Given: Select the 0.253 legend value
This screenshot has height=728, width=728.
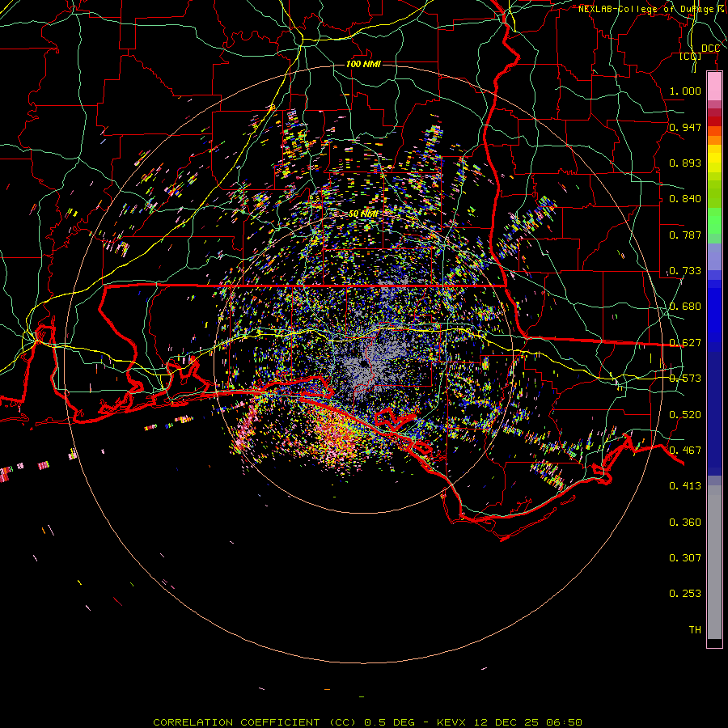Looking at the screenshot, I should tap(685, 594).
